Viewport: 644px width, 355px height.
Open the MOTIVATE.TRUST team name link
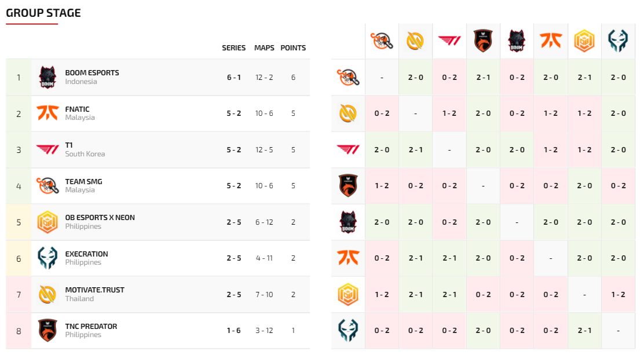click(95, 290)
